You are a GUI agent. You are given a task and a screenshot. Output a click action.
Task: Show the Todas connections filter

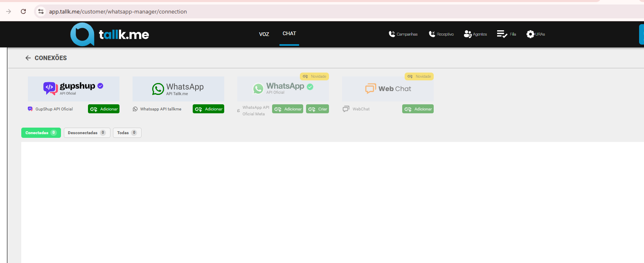pyautogui.click(x=127, y=133)
